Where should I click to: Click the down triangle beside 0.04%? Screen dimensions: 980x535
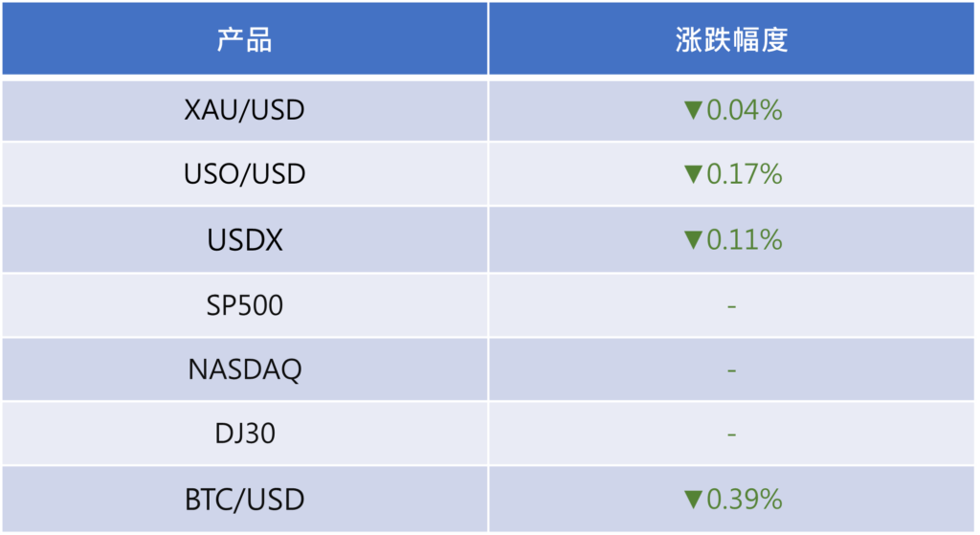pos(693,111)
